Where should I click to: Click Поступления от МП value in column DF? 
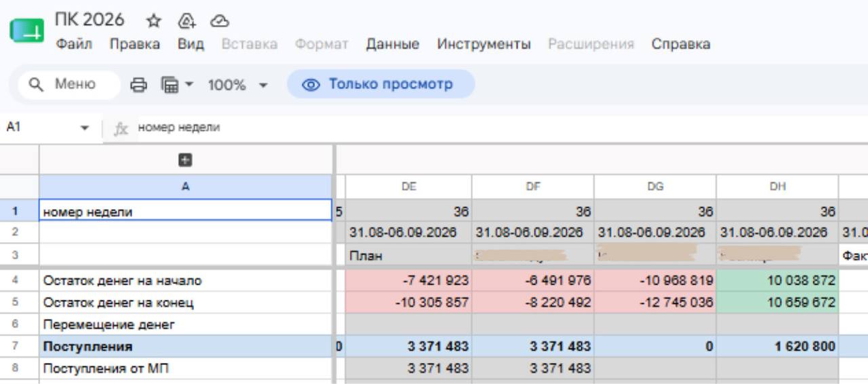pos(533,368)
